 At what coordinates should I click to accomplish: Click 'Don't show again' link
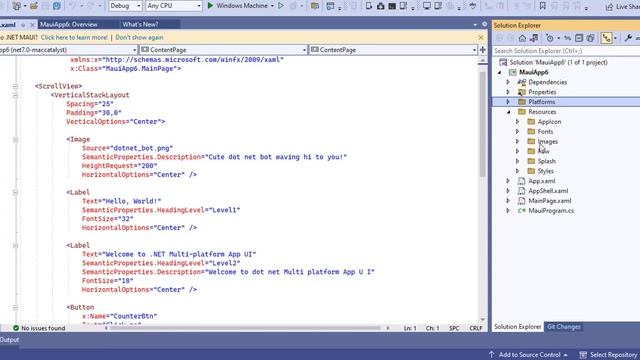pyautogui.click(x=139, y=37)
